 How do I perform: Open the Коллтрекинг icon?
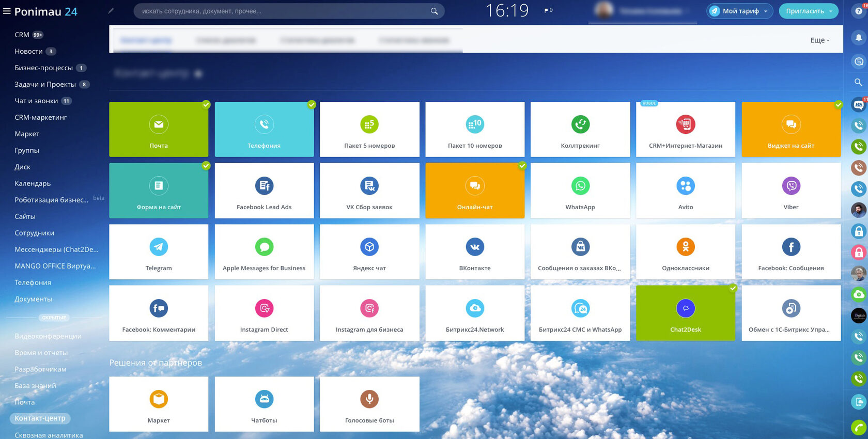580,124
